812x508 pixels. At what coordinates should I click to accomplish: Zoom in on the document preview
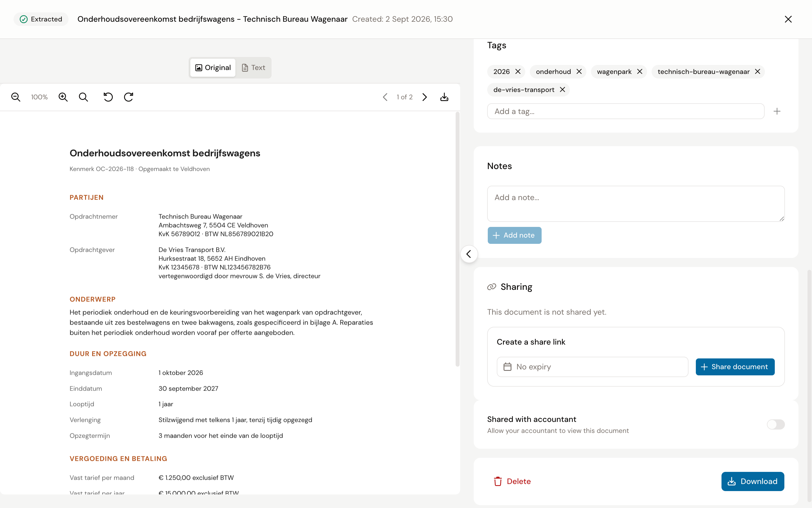point(63,97)
